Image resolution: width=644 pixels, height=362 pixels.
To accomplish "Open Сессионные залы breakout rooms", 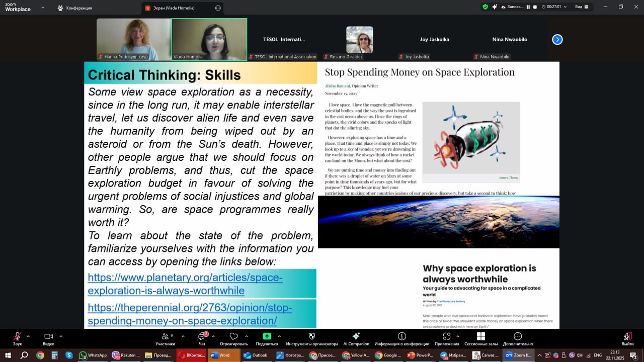I will point(480,336).
